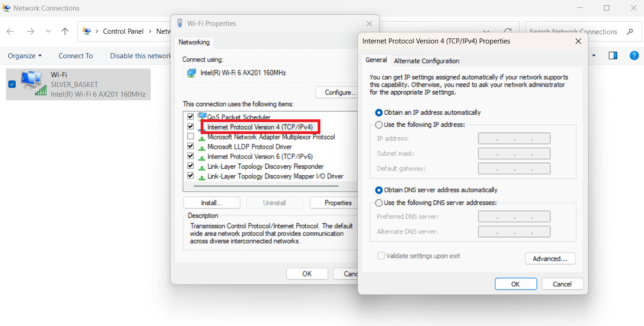Viewport: 644px width, 326px height.
Task: Click the Install button
Action: pos(211,203)
